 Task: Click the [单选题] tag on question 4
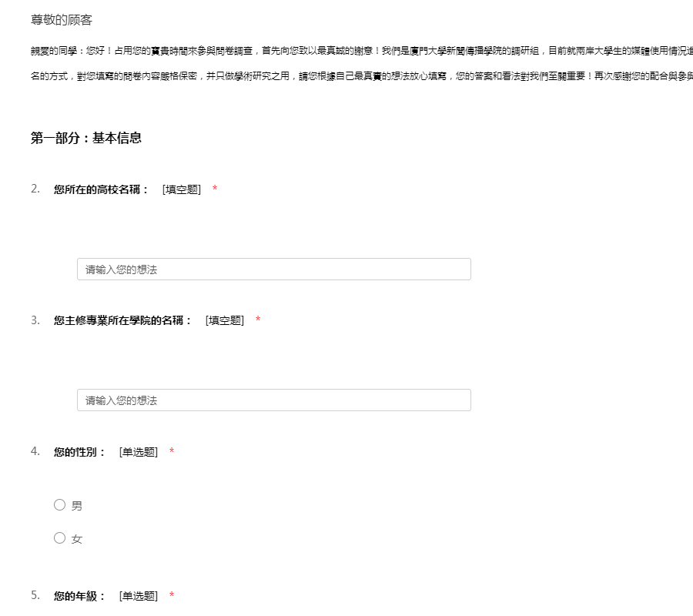[x=139, y=452]
